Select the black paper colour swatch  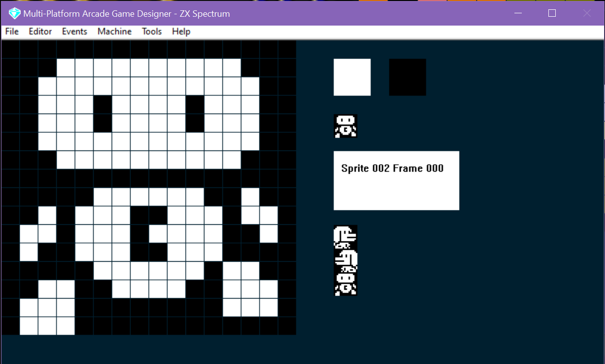pos(408,77)
